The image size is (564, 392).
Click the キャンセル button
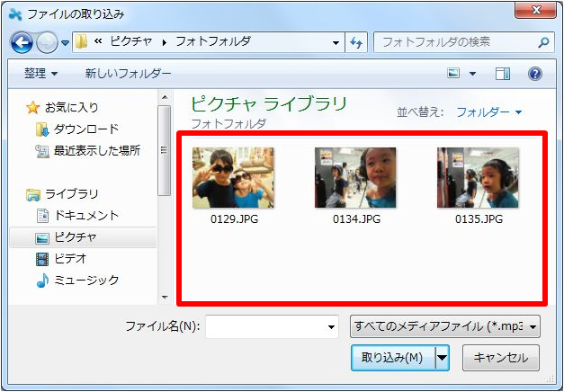click(x=501, y=357)
